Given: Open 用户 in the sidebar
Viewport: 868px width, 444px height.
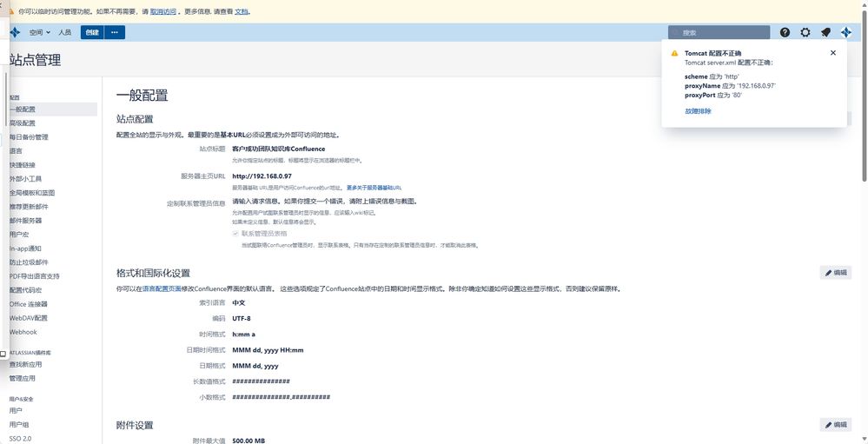Looking at the screenshot, I should [x=16, y=411].
